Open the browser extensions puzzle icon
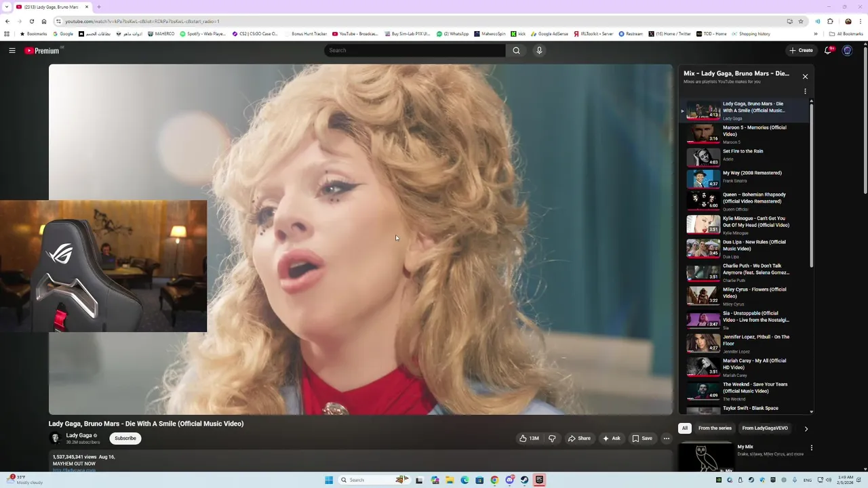This screenshot has width=868, height=488. click(830, 21)
